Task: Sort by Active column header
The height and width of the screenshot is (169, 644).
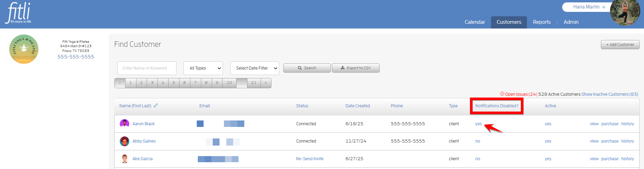Action: (x=550, y=106)
